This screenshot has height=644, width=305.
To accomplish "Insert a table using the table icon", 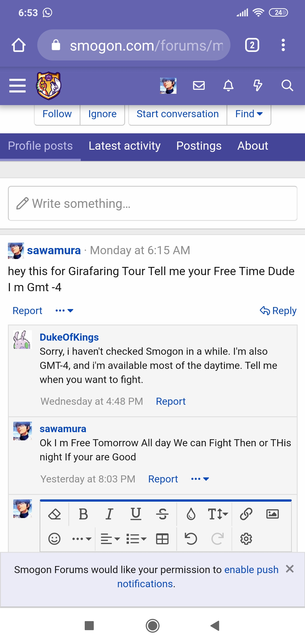I will [162, 538].
